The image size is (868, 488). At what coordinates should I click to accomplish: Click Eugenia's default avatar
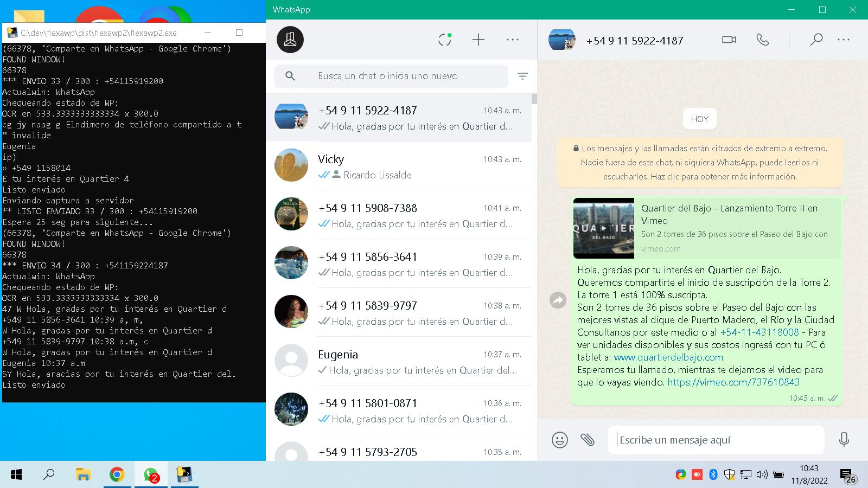click(291, 361)
